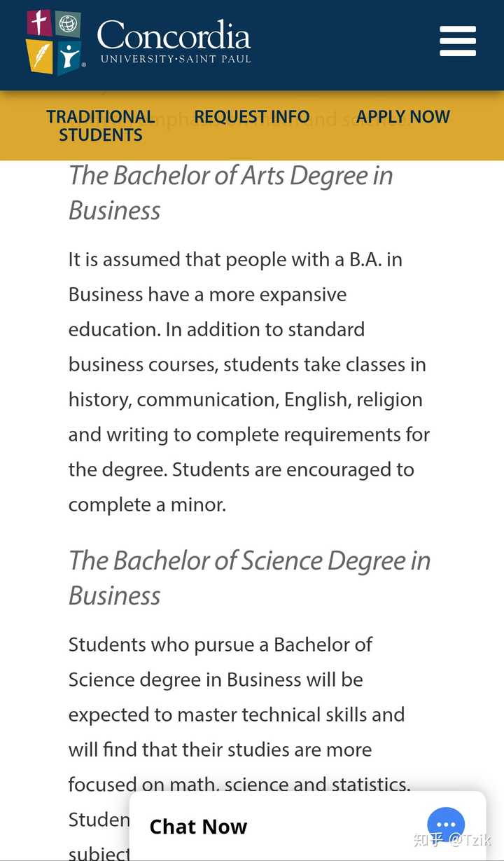Select the Request Info menu item
The height and width of the screenshot is (861, 504).
coord(251,117)
